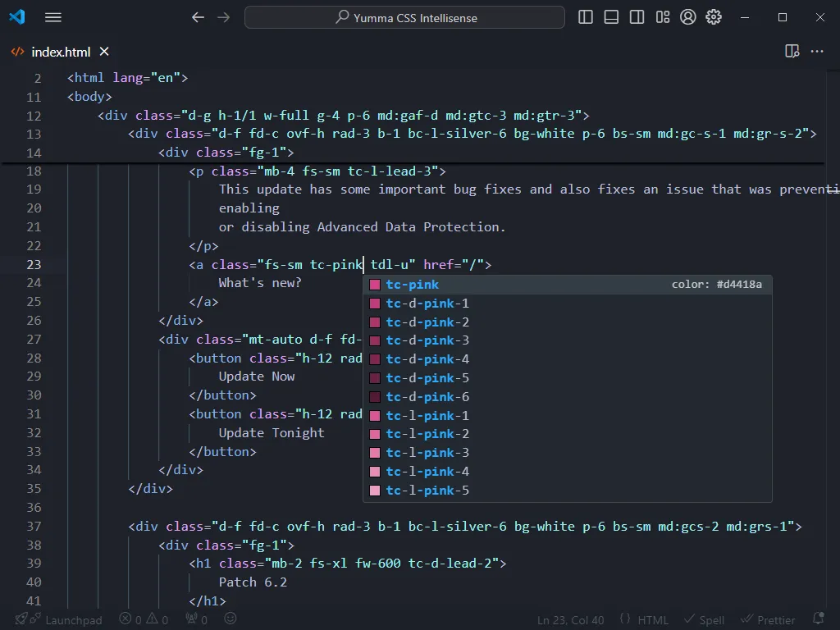Click the sticky header line <body>
840x630 pixels.
point(89,97)
